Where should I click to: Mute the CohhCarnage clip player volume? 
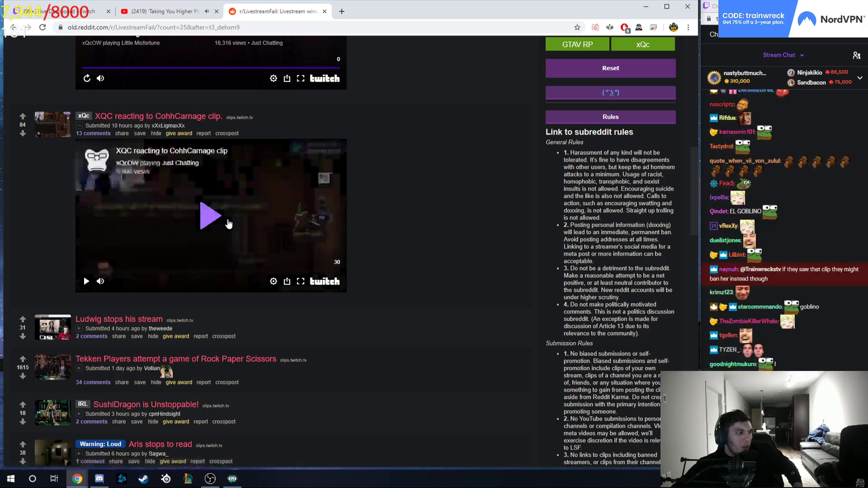coord(100,281)
